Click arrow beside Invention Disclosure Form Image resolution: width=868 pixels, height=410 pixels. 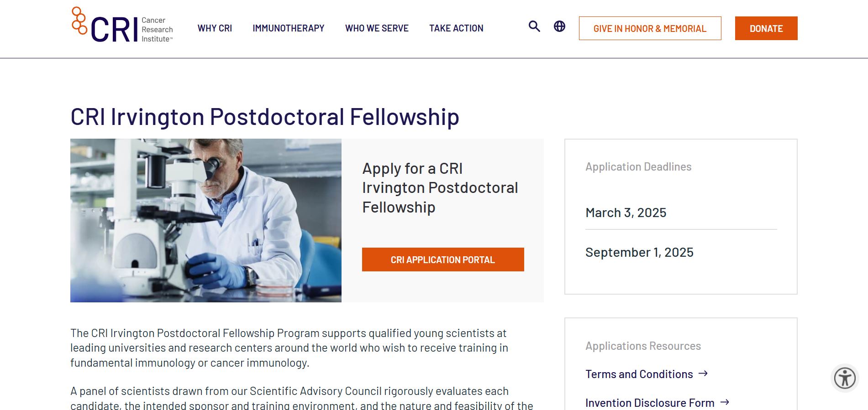[725, 402]
